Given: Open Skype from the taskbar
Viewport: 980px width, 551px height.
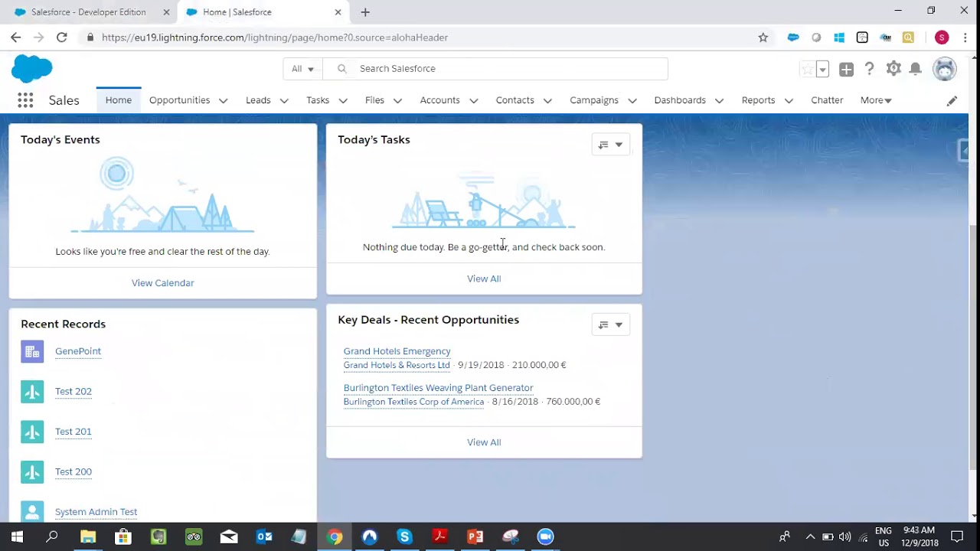Looking at the screenshot, I should pyautogui.click(x=404, y=536).
